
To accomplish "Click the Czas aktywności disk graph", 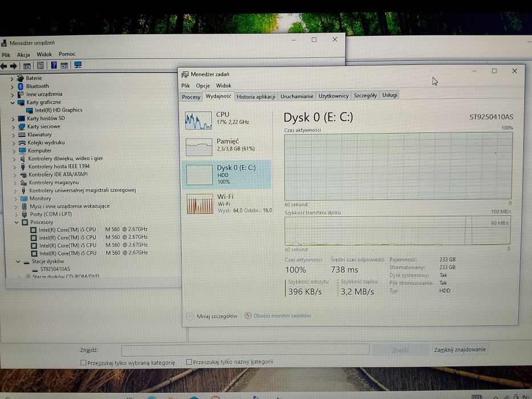I will [x=397, y=166].
